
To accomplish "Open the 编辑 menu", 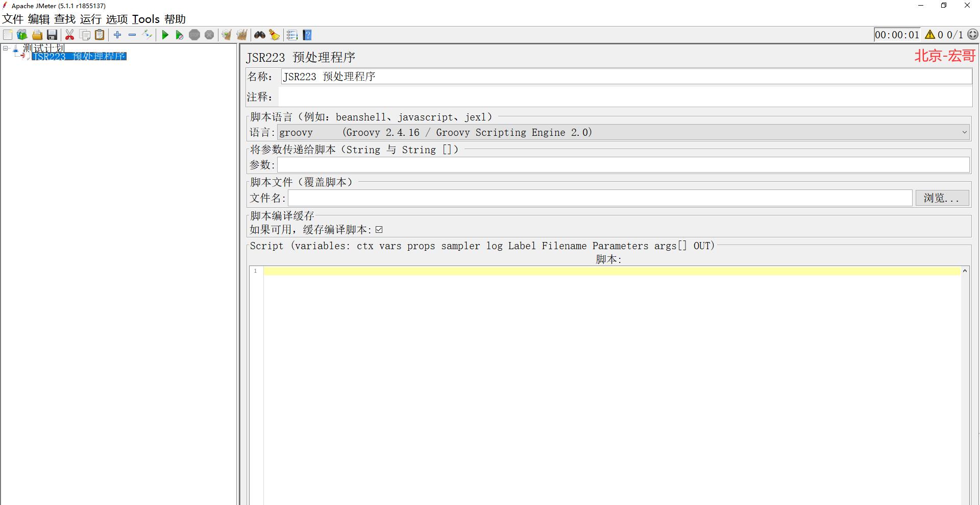I will pos(39,19).
